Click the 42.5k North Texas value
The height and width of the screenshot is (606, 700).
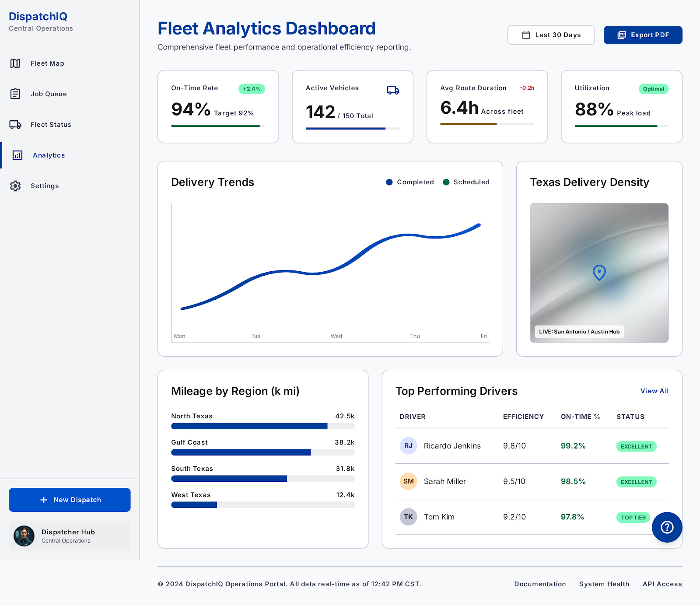click(x=345, y=416)
